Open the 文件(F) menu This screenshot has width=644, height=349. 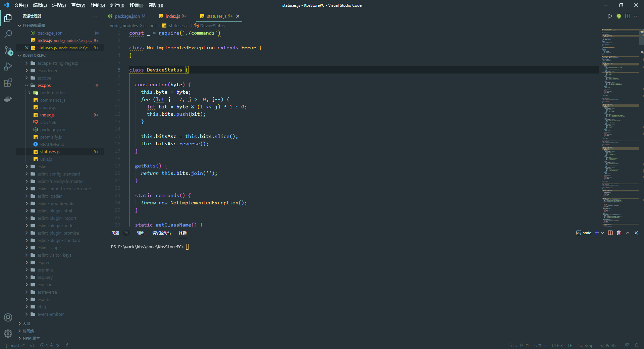21,5
